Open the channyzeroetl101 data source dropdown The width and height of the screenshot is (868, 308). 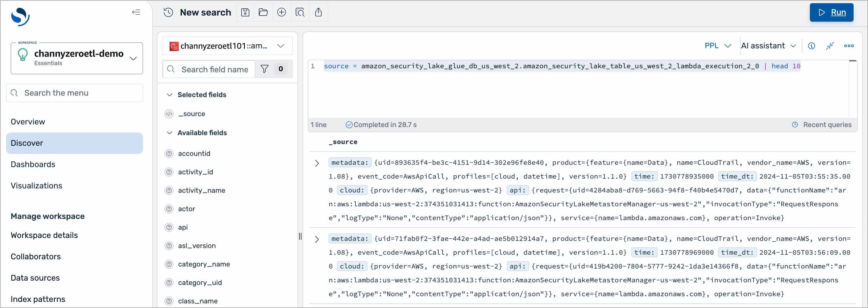228,46
